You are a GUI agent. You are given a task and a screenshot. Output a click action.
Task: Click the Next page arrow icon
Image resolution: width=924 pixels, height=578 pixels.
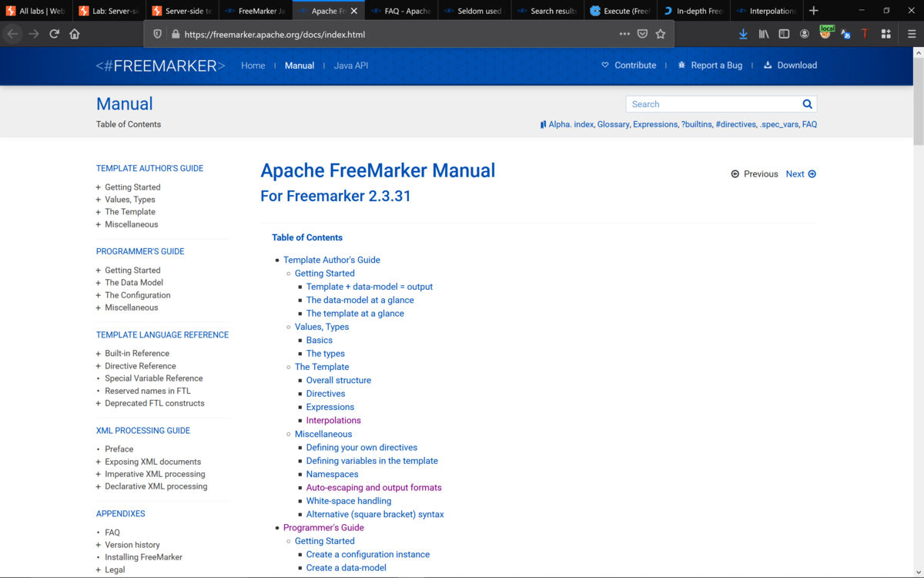coord(812,174)
